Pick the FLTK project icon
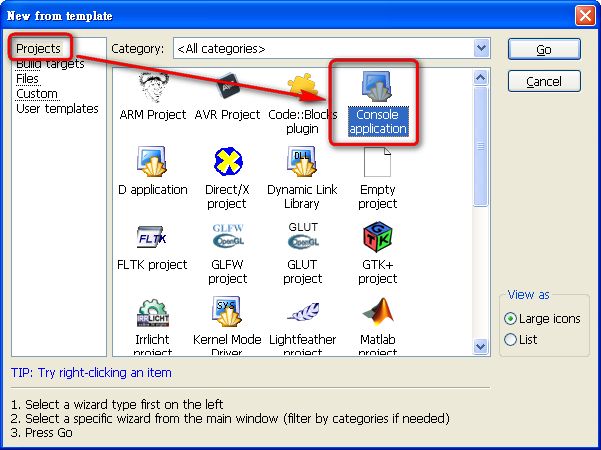The height and width of the screenshot is (450, 601). [x=152, y=237]
